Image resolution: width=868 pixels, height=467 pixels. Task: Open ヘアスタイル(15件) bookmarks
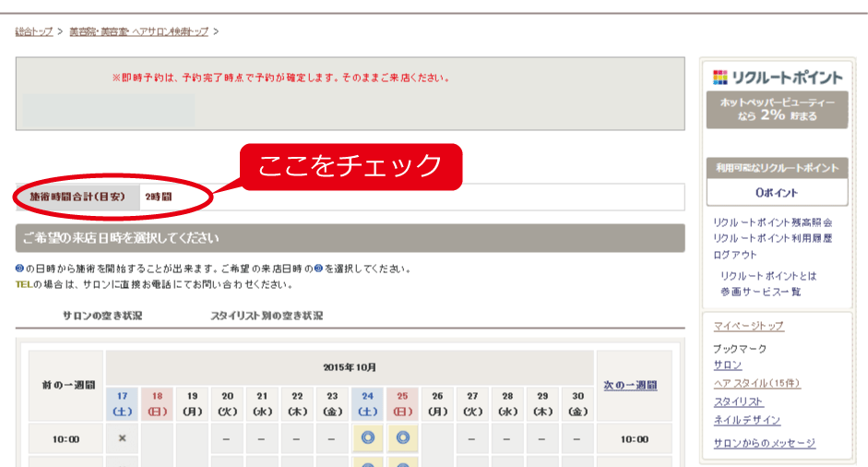pyautogui.click(x=756, y=383)
